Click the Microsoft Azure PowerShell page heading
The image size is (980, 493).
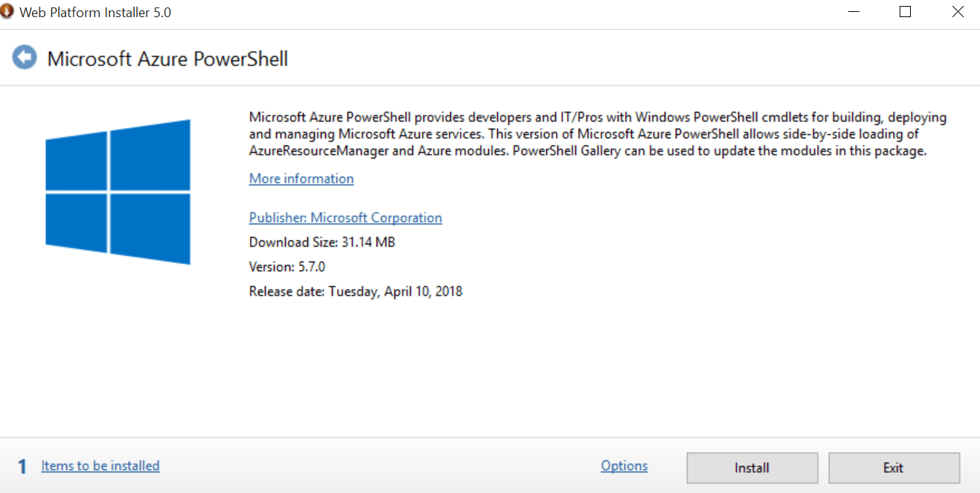(x=167, y=59)
